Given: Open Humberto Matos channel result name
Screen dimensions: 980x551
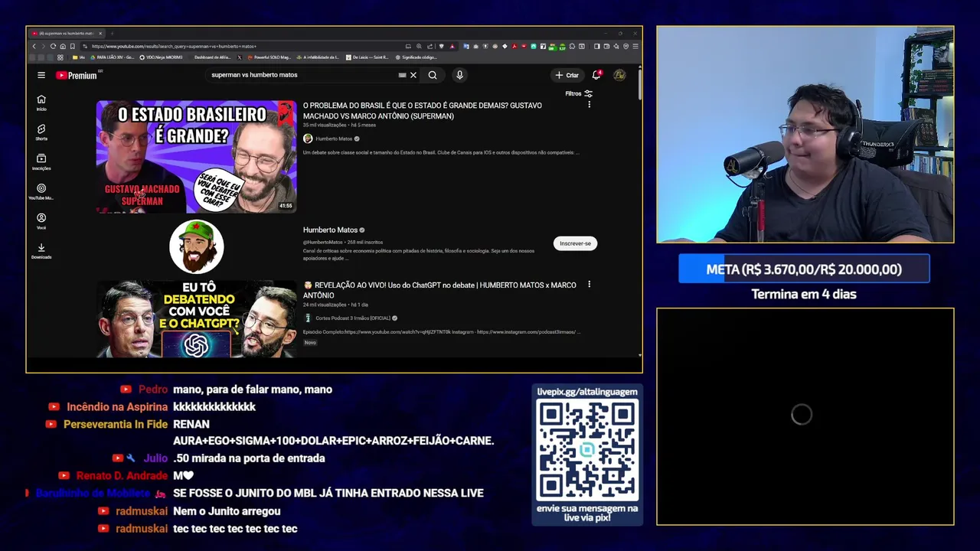Looking at the screenshot, I should coord(330,230).
